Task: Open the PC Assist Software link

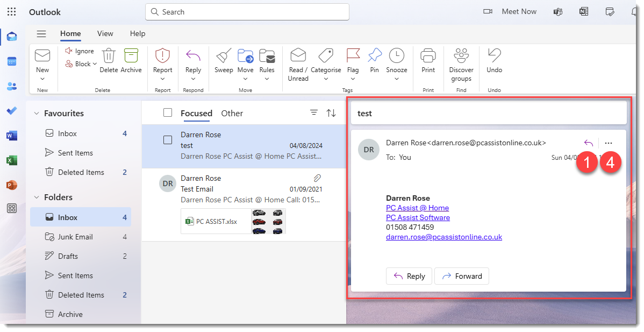Action: [x=418, y=217]
